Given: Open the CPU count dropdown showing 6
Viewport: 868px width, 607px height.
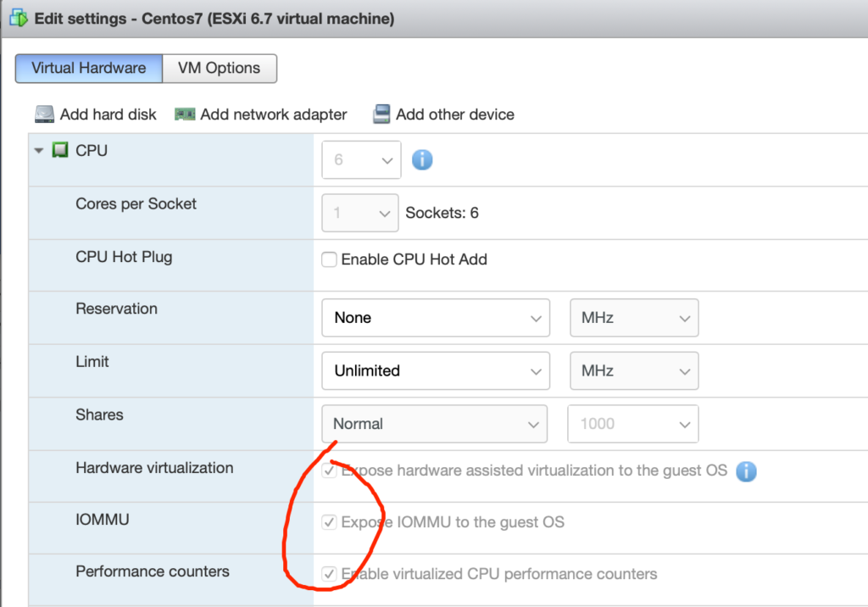Looking at the screenshot, I should click(x=361, y=160).
